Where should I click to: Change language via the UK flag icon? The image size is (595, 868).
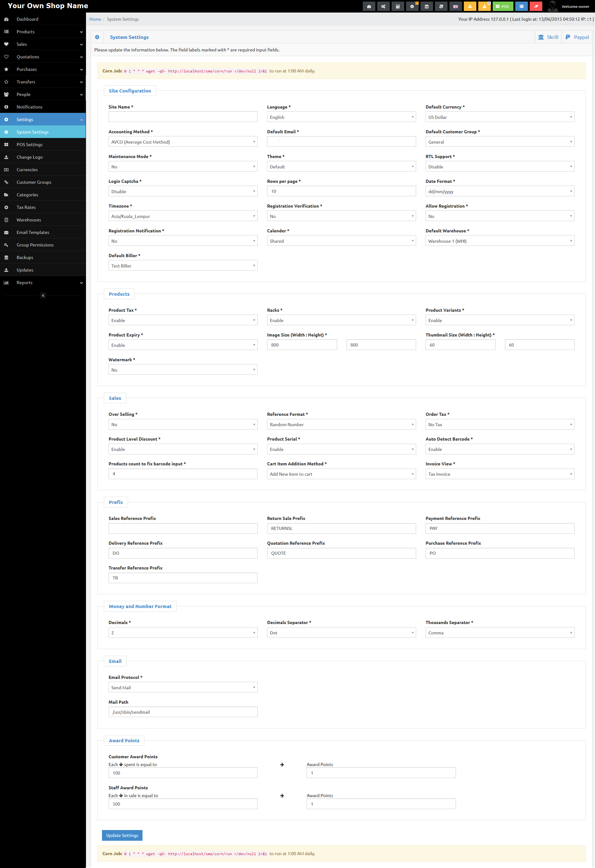[455, 6]
